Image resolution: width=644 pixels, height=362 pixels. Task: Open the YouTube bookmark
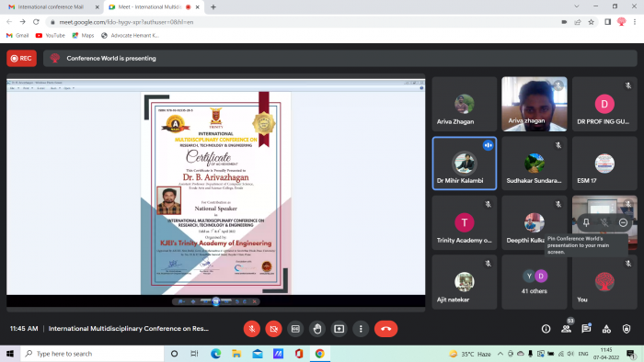click(x=51, y=36)
